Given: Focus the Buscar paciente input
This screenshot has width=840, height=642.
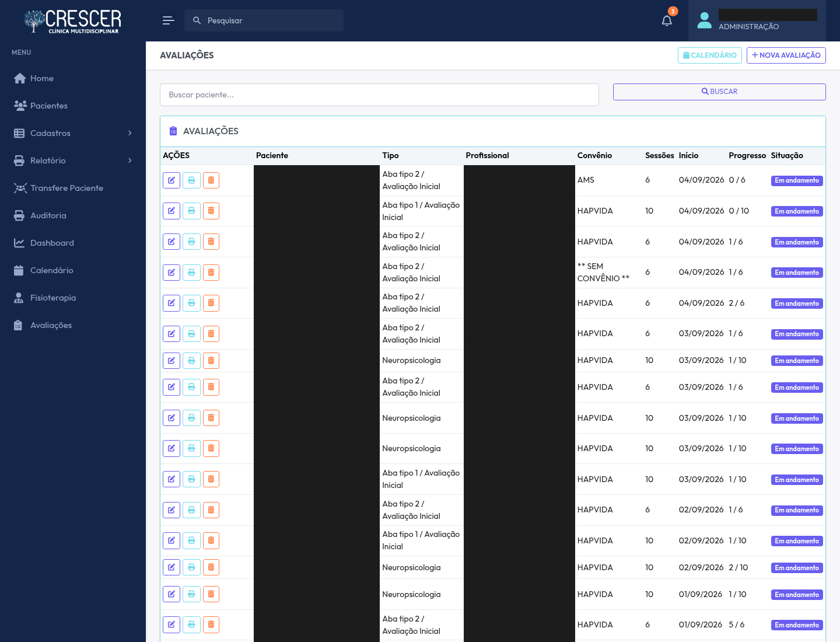Looking at the screenshot, I should tap(379, 95).
